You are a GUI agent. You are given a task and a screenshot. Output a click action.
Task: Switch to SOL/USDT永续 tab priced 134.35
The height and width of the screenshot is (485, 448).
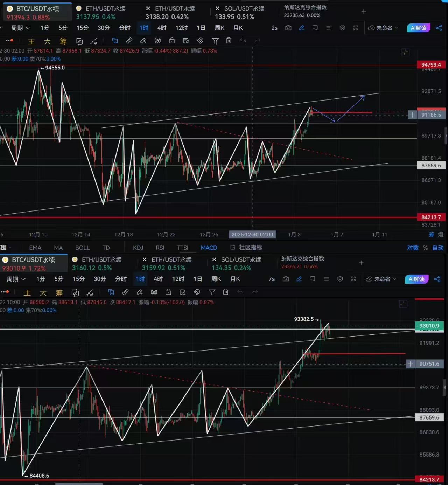tap(237, 263)
